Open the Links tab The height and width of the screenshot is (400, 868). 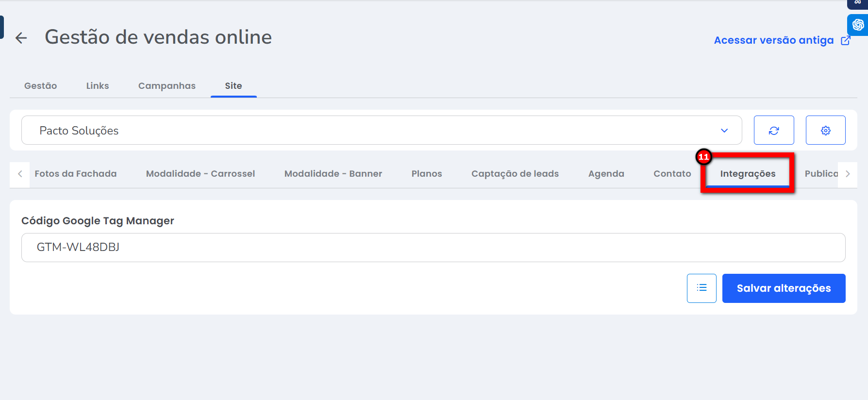point(98,86)
